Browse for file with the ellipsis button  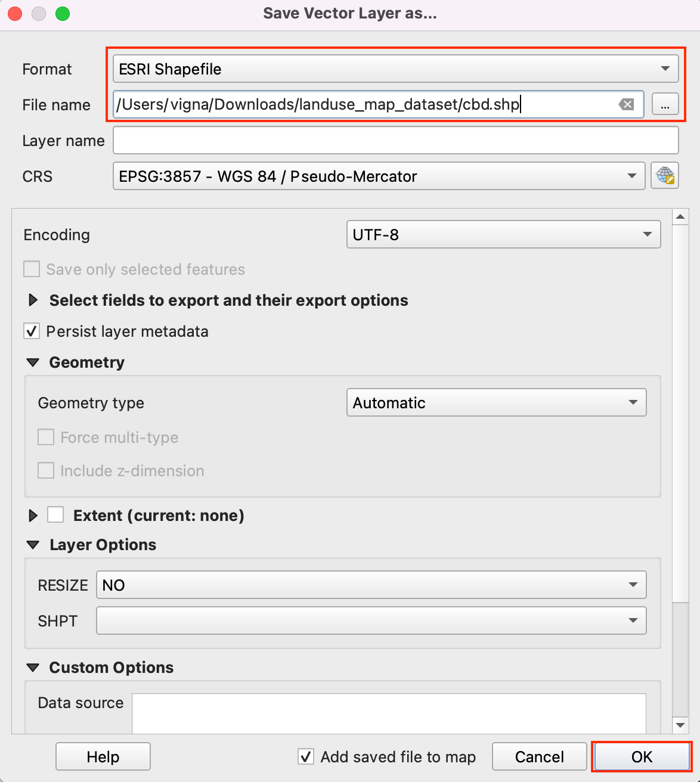click(x=665, y=105)
